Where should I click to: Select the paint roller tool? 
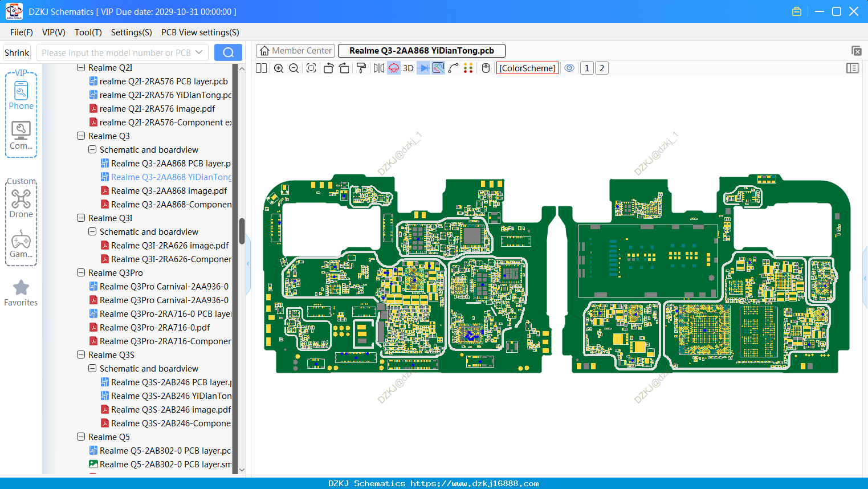361,68
